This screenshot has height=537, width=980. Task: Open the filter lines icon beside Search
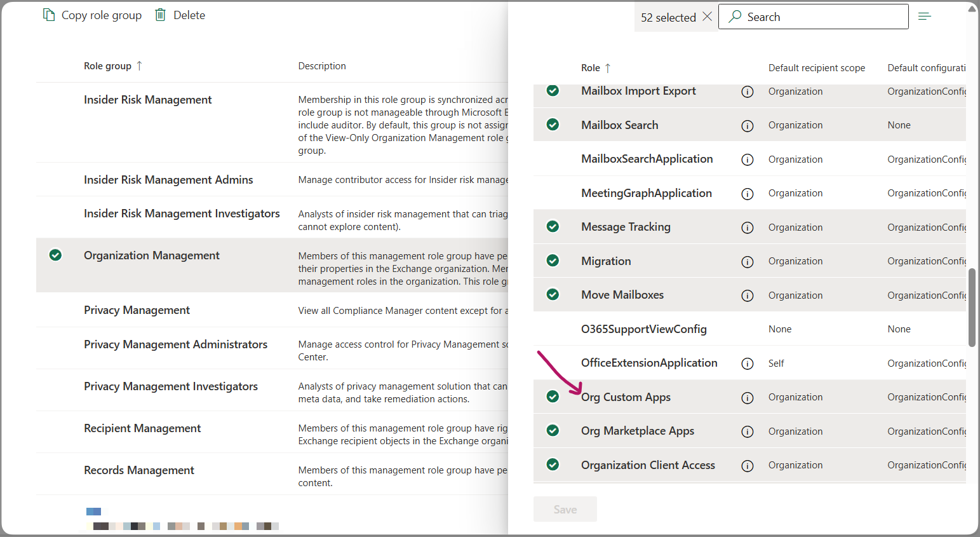[925, 17]
